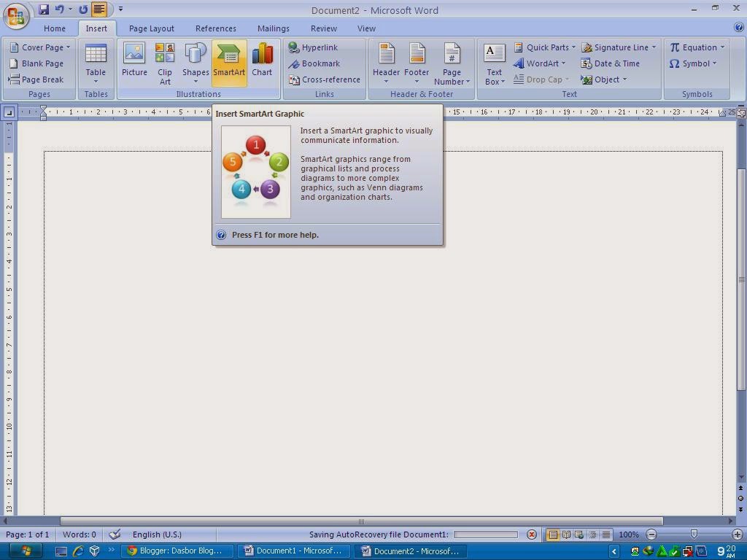Insert Date & Time
Image resolution: width=747 pixels, height=560 pixels.
point(611,63)
